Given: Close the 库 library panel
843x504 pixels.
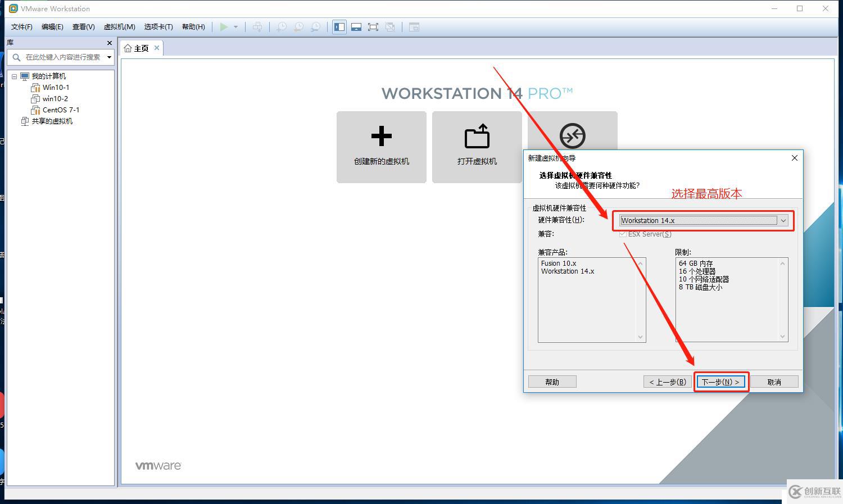Looking at the screenshot, I should coord(110,43).
